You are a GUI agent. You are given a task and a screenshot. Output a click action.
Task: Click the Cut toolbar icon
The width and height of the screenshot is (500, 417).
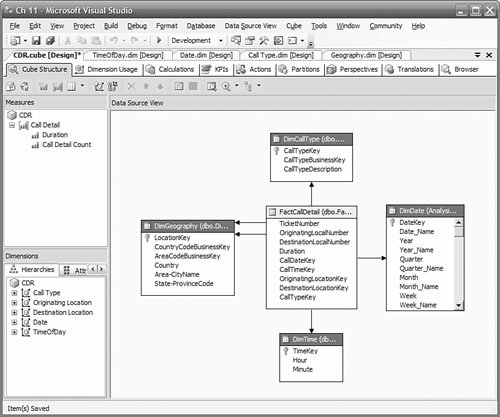pos(68,41)
